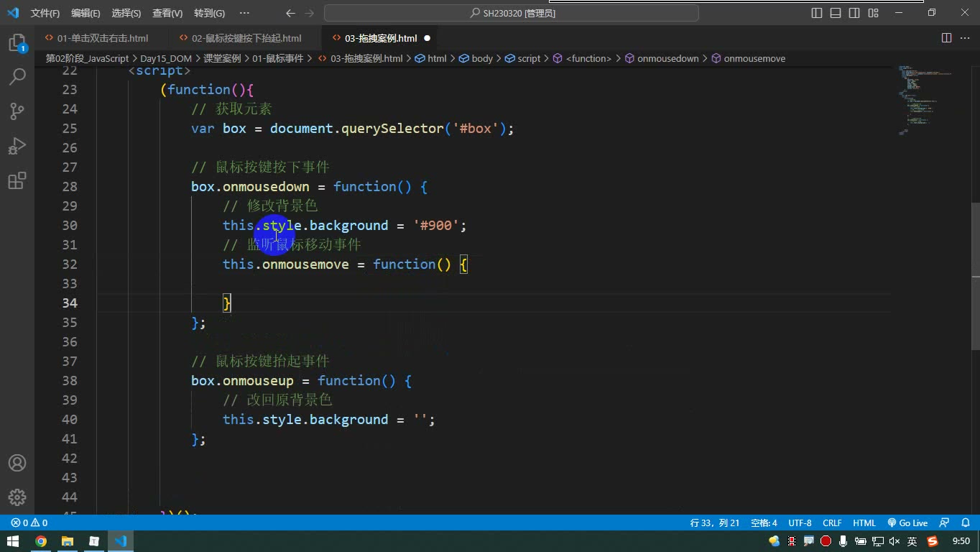Open the Extensions view

17,180
